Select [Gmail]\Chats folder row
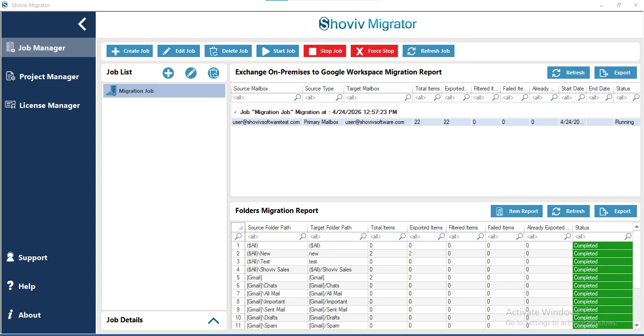The width and height of the screenshot is (644, 336). (x=432, y=286)
